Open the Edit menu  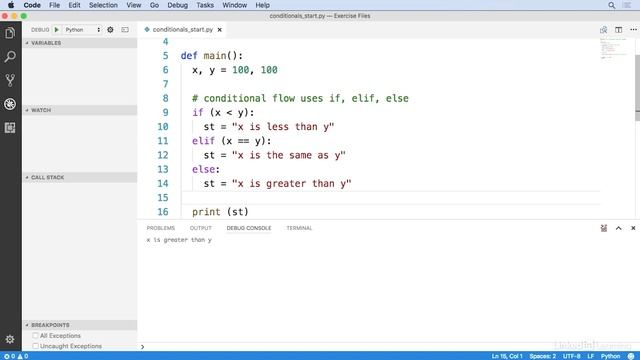pyautogui.click(x=74, y=5)
